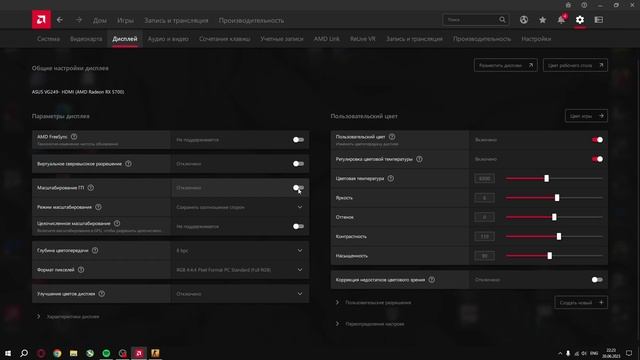640x360 pixels.
Task: Switch to Видеокарта tab
Action: click(x=86, y=39)
